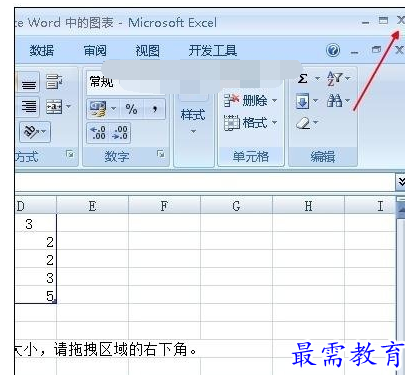Open Sort and Filter dropdown arrow

(x=348, y=79)
